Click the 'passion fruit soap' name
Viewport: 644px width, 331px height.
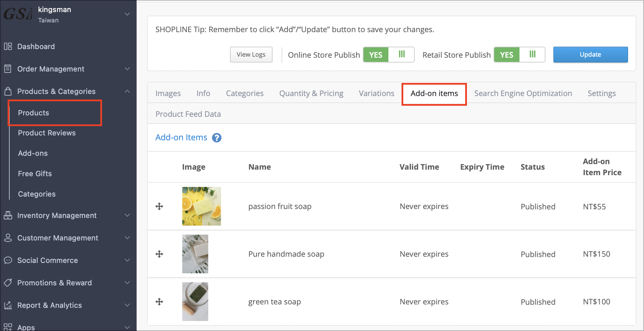280,207
